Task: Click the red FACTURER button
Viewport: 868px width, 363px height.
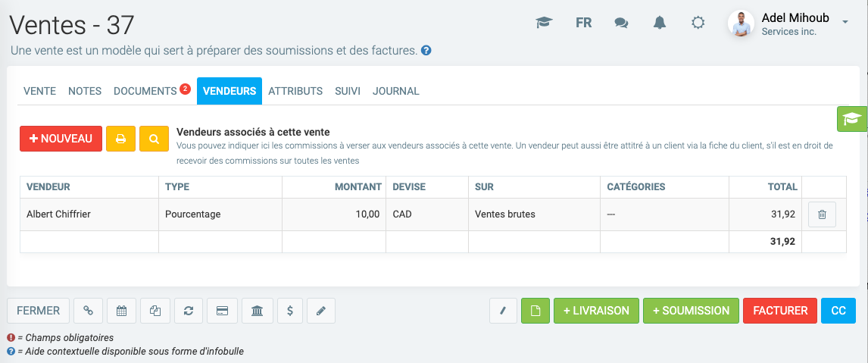Action: click(780, 311)
